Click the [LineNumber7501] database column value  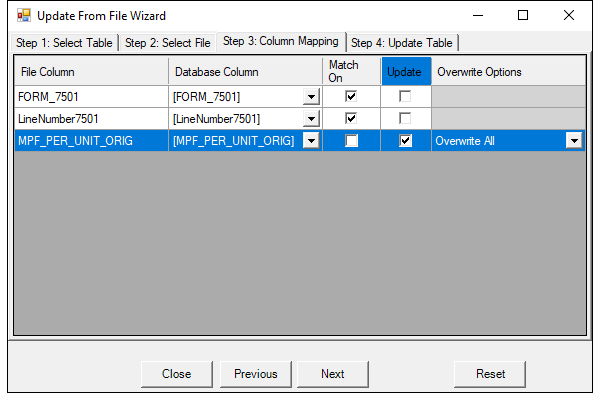click(216, 119)
